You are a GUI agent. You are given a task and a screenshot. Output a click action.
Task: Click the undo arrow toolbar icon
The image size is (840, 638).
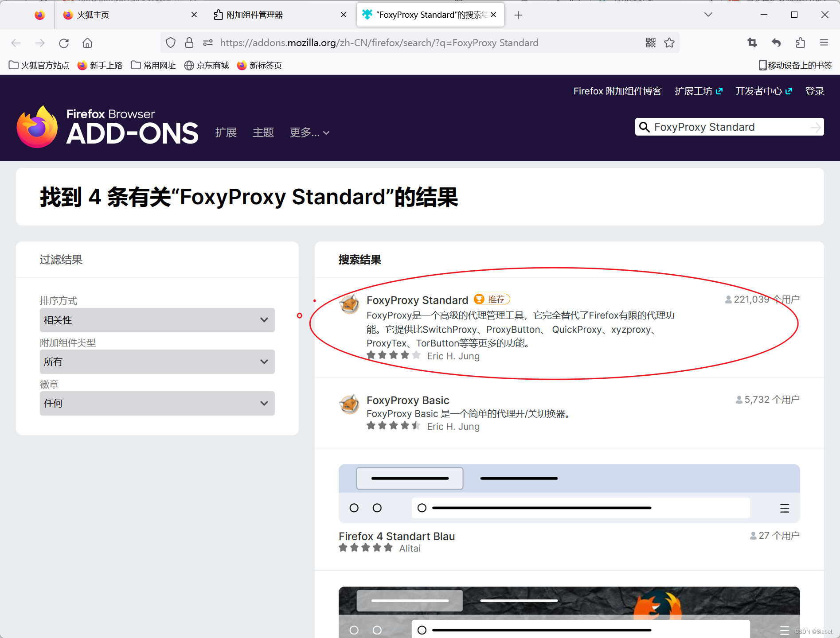click(x=776, y=43)
